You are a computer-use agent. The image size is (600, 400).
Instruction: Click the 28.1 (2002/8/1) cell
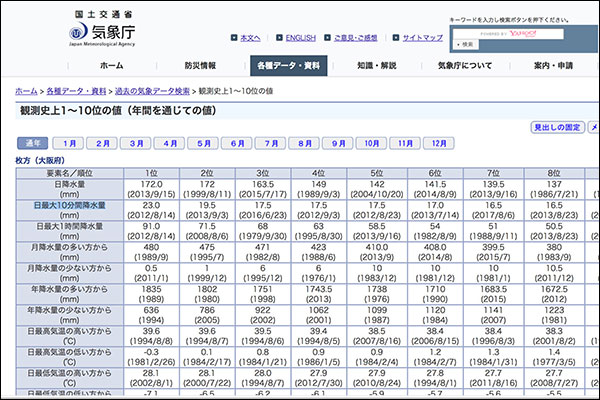pos(151,378)
